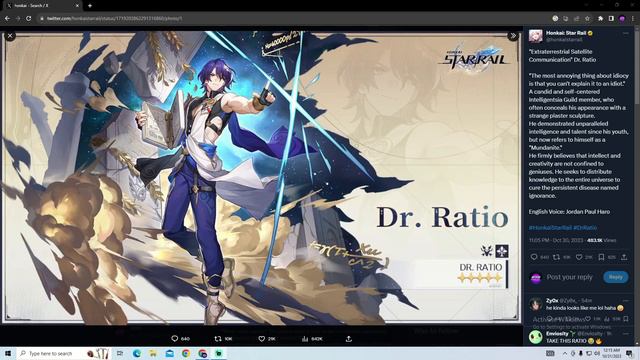Viewport: 640px width, 360px height.
Task: Close the Honkai Search browser tab
Action: coord(77,6)
